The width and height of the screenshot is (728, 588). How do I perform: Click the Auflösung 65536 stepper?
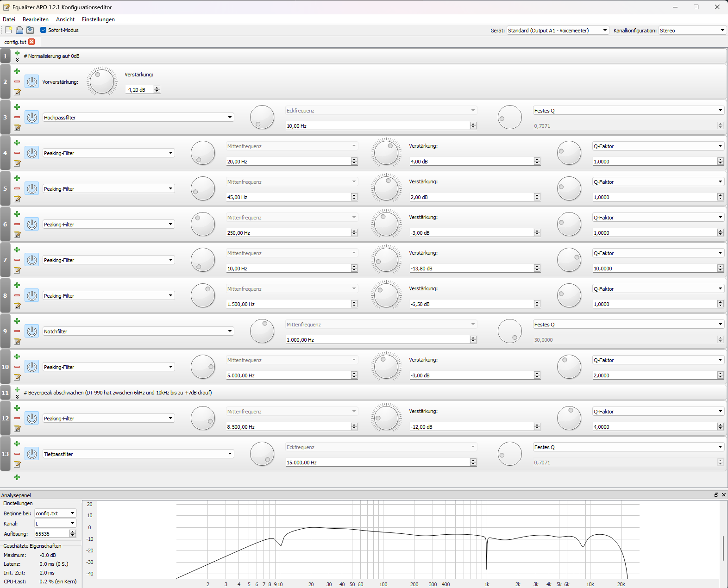tap(72, 534)
